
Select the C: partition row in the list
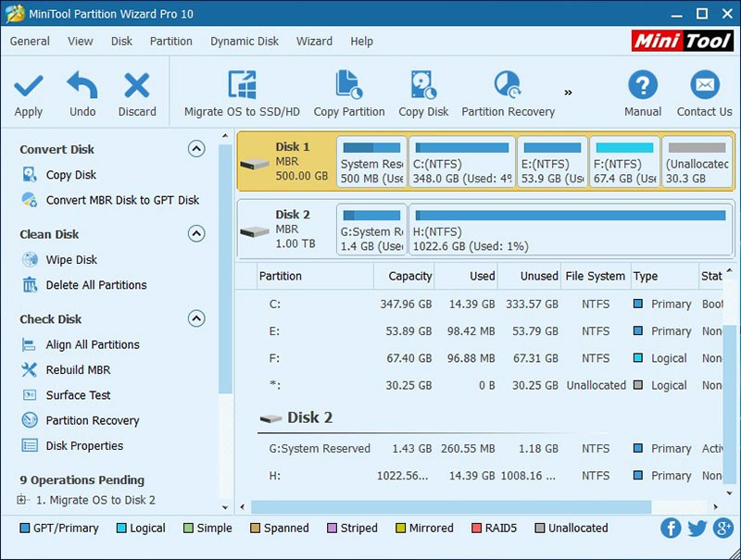coord(479,305)
